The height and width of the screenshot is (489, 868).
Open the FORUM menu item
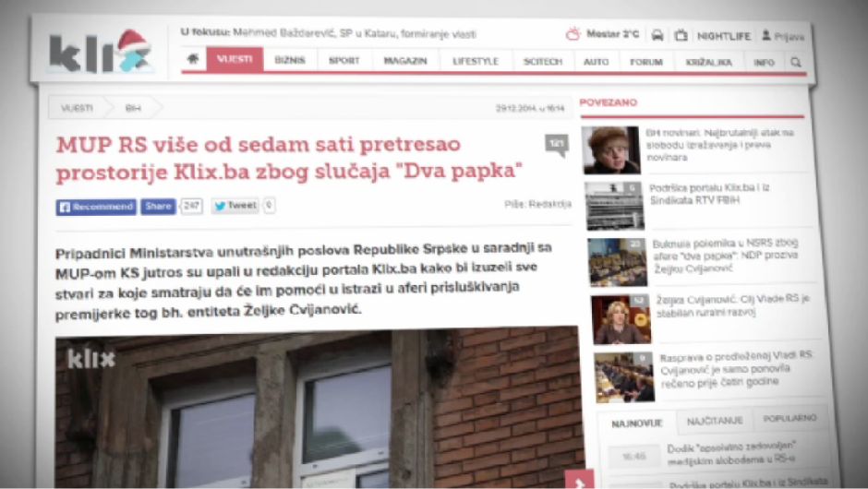coord(646,62)
